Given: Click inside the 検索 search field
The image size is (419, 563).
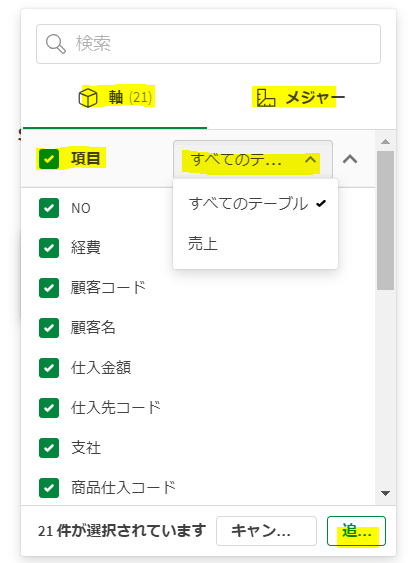Looking at the screenshot, I should 208,44.
